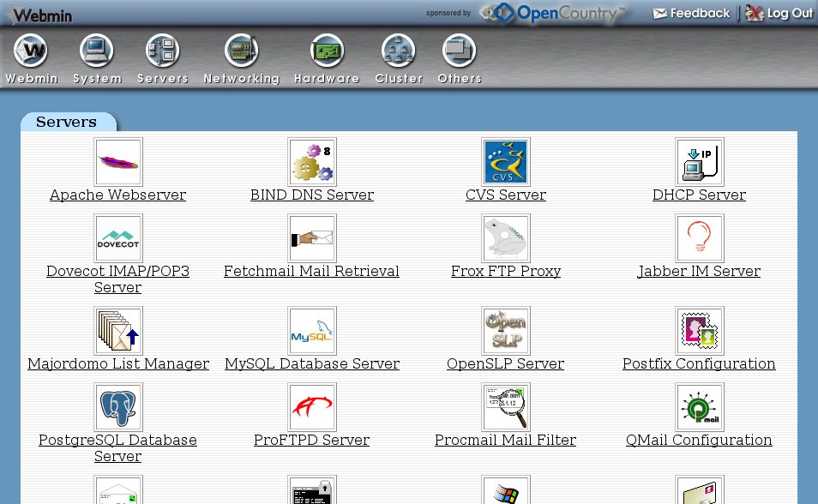Select the PostgreSQL elephant icon

pyautogui.click(x=118, y=407)
